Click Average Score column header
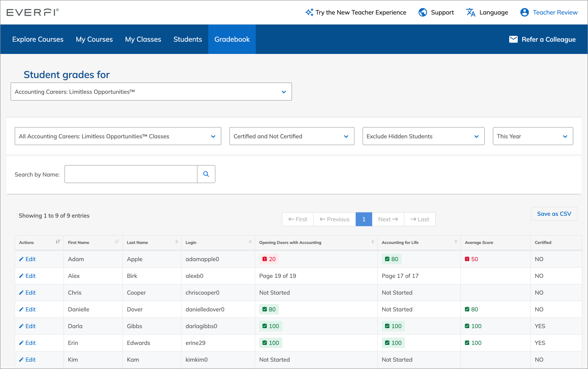This screenshot has height=369, width=588. tap(495, 242)
